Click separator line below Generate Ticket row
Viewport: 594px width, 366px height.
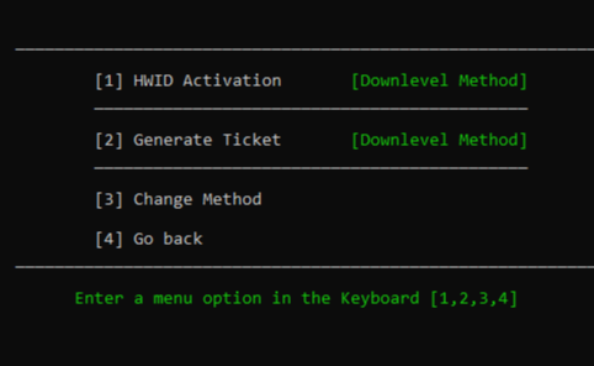pos(311,168)
